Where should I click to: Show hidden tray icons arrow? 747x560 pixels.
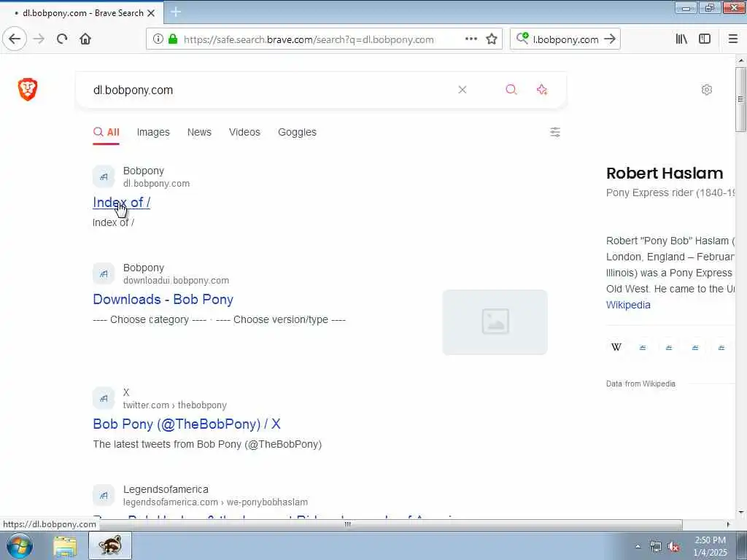pyautogui.click(x=638, y=547)
